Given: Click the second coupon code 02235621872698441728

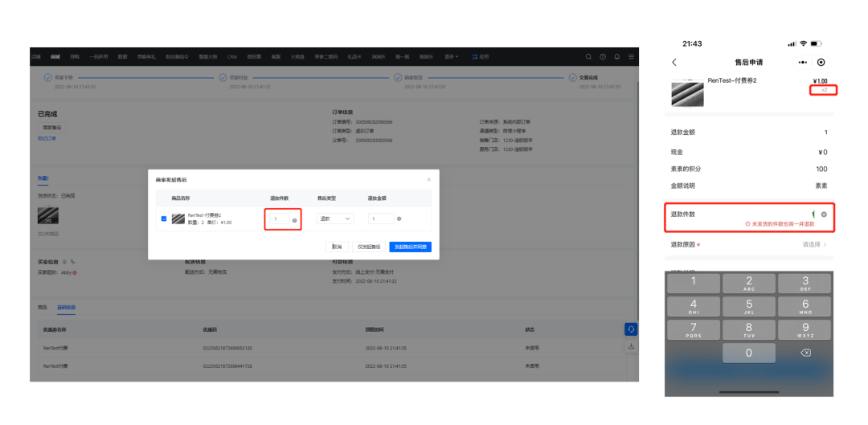Looking at the screenshot, I should point(227,366).
